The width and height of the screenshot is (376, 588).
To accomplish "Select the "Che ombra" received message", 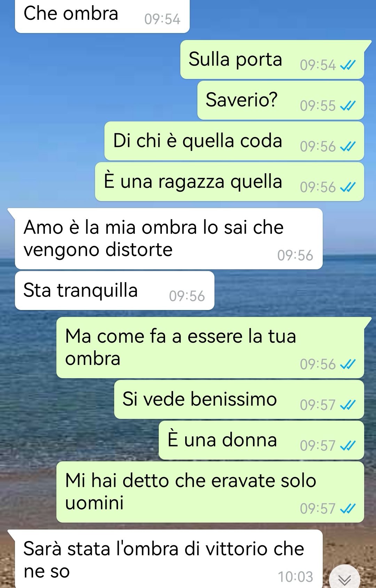I will [102, 16].
